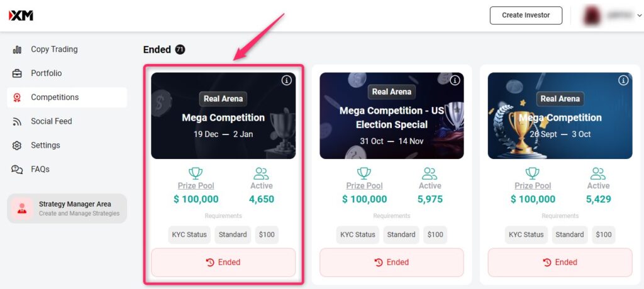Click the Copy Trading bar chart icon
Viewport: 644px width, 289px height.
17,50
